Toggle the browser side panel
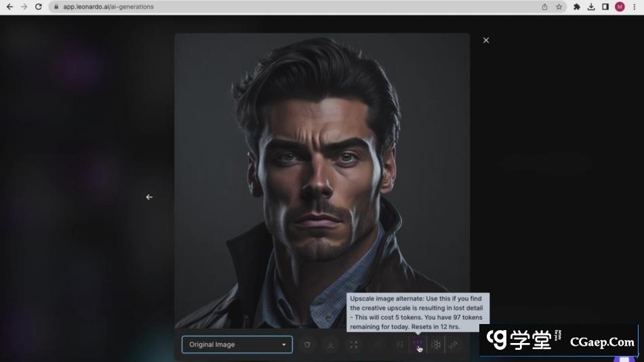Image resolution: width=644 pixels, height=362 pixels. [605, 7]
